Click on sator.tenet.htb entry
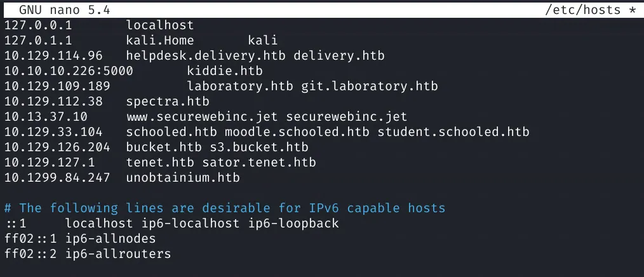 pyautogui.click(x=259, y=163)
